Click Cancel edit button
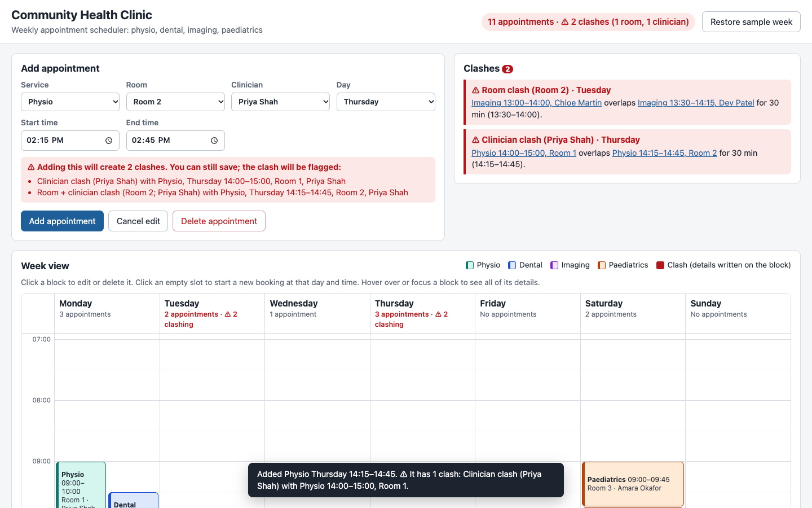The image size is (812, 508). [x=138, y=221]
